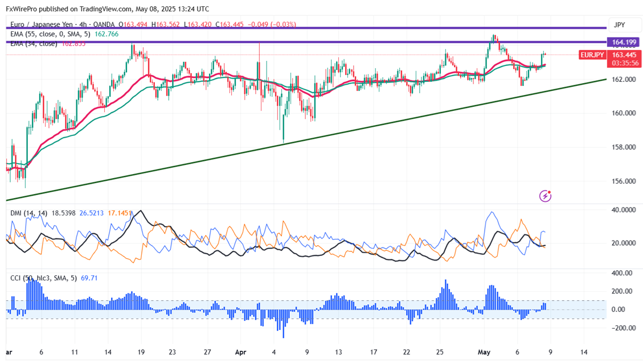Click the green ascending trend line
643x364 pixels.
tap(306, 140)
